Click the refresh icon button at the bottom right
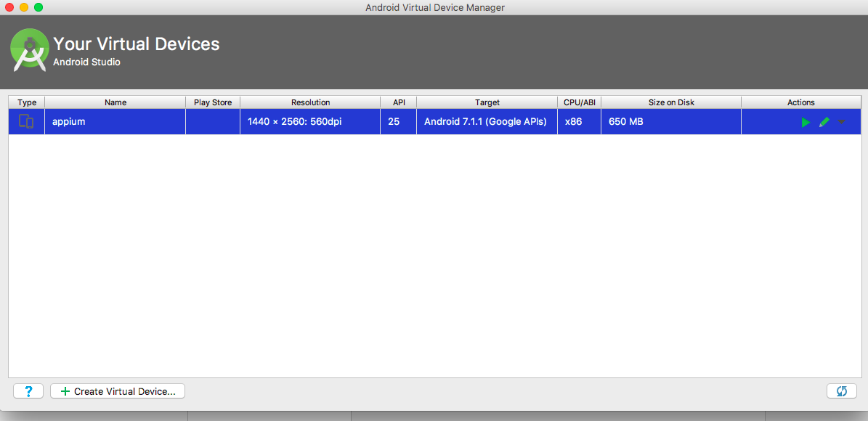 [841, 391]
